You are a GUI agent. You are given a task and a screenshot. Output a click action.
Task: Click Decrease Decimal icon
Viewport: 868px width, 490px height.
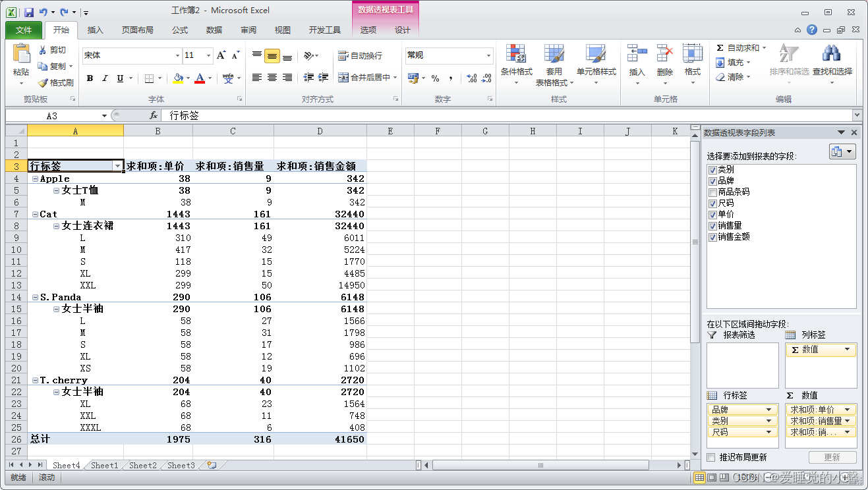[x=486, y=78]
